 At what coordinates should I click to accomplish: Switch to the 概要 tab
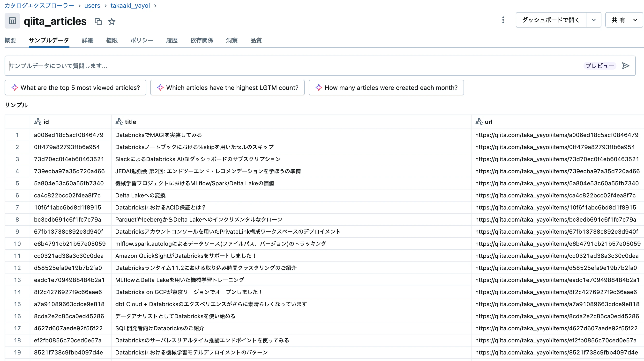tap(10, 40)
